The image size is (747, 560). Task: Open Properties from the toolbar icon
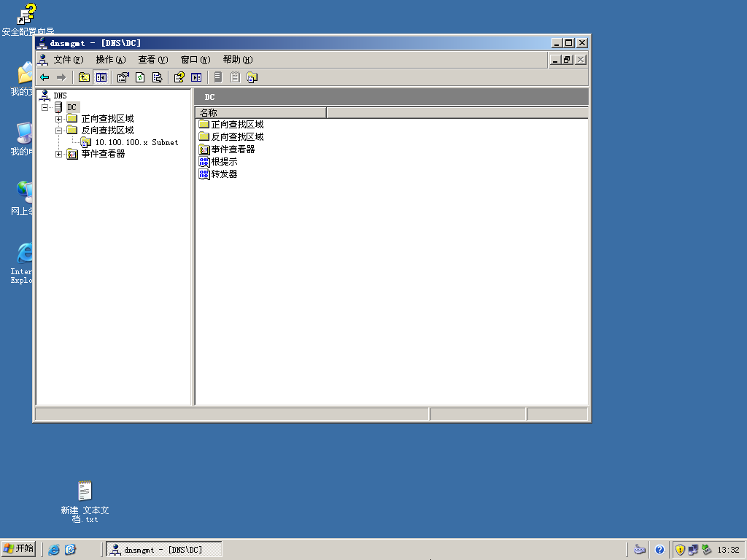click(x=123, y=77)
